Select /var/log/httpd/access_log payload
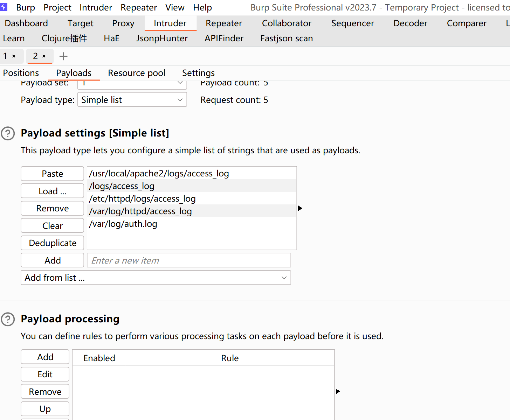 (192, 211)
